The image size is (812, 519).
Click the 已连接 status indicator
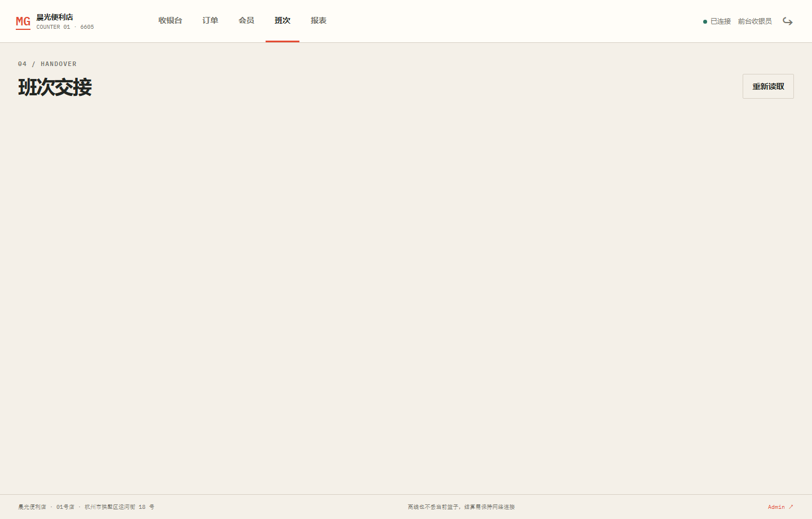[717, 21]
